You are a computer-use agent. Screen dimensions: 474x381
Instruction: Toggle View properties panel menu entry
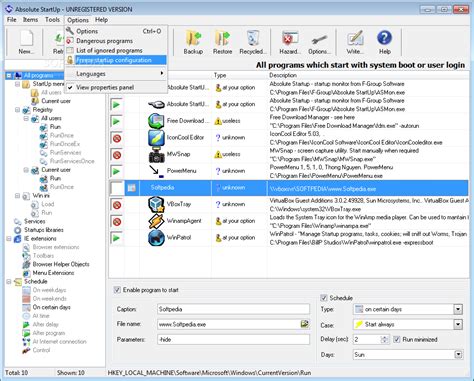116,87
